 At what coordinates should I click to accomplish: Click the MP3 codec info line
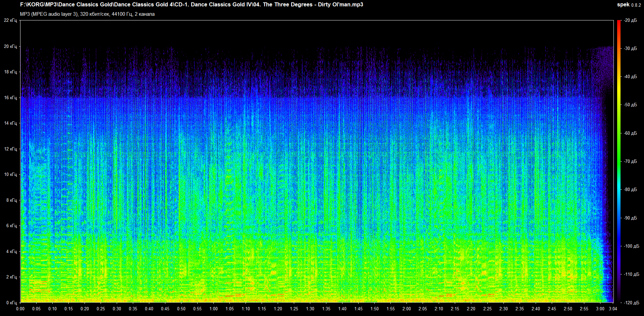pos(87,14)
